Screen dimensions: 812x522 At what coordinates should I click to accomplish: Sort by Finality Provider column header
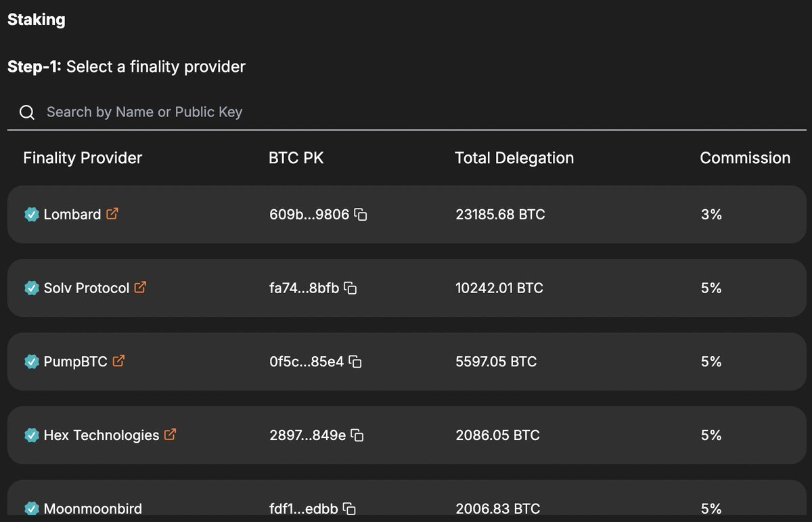click(x=83, y=158)
